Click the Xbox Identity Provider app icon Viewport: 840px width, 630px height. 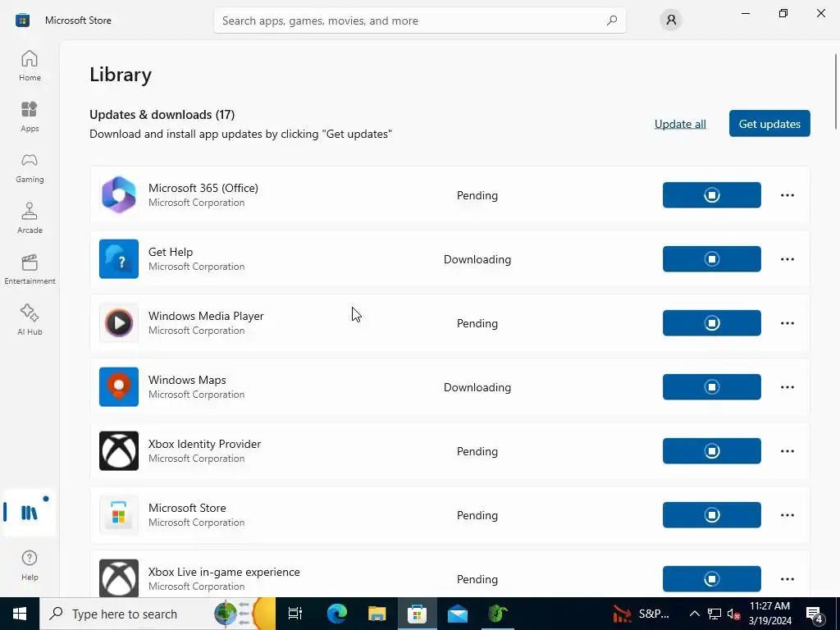click(119, 451)
